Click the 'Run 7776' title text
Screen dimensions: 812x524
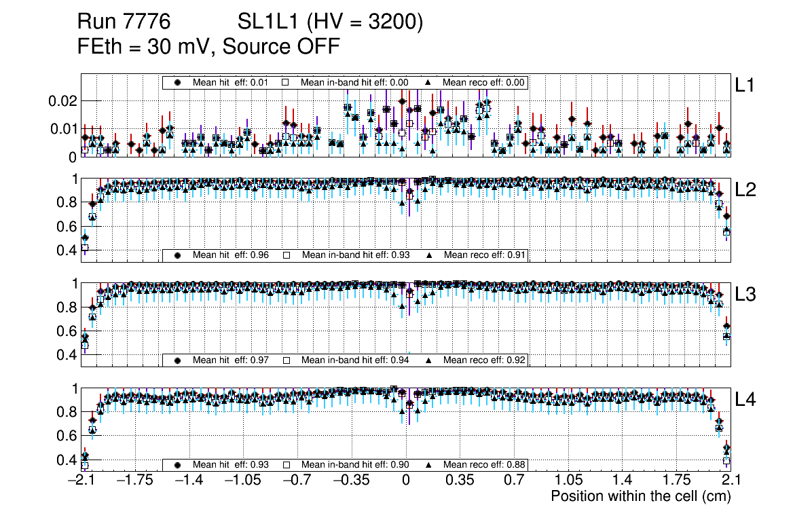[123, 22]
